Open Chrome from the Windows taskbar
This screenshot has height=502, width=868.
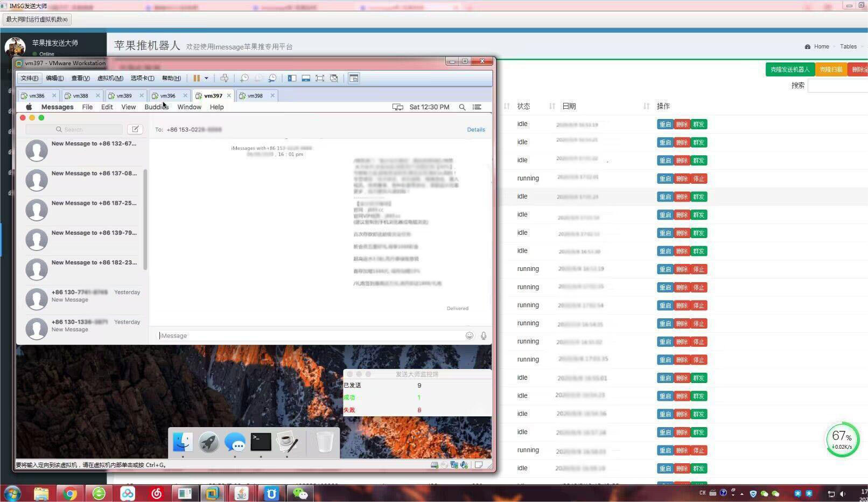pos(70,493)
